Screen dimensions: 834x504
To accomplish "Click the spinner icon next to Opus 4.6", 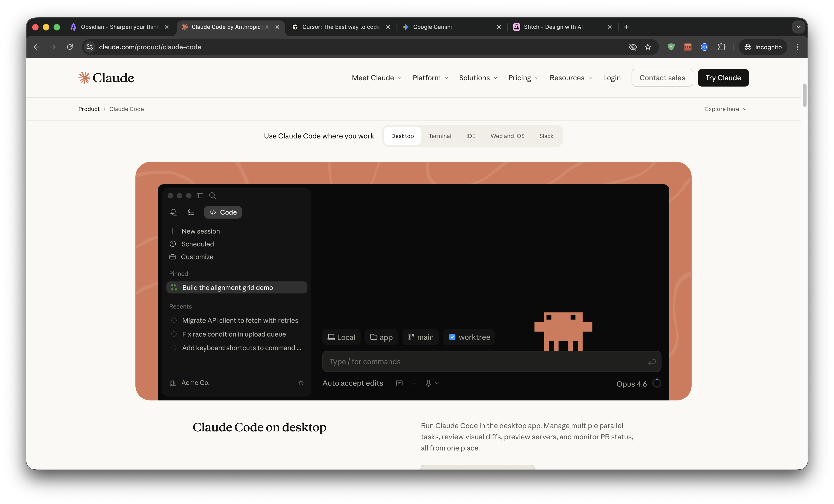I will (657, 383).
